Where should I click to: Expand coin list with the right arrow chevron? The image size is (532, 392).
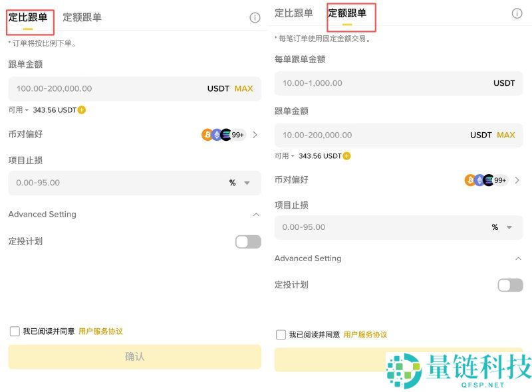point(255,134)
